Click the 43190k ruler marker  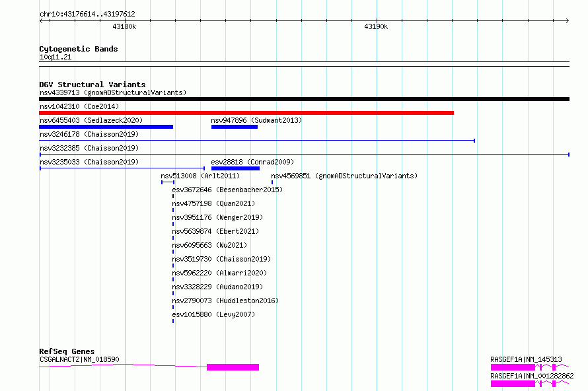click(x=376, y=26)
